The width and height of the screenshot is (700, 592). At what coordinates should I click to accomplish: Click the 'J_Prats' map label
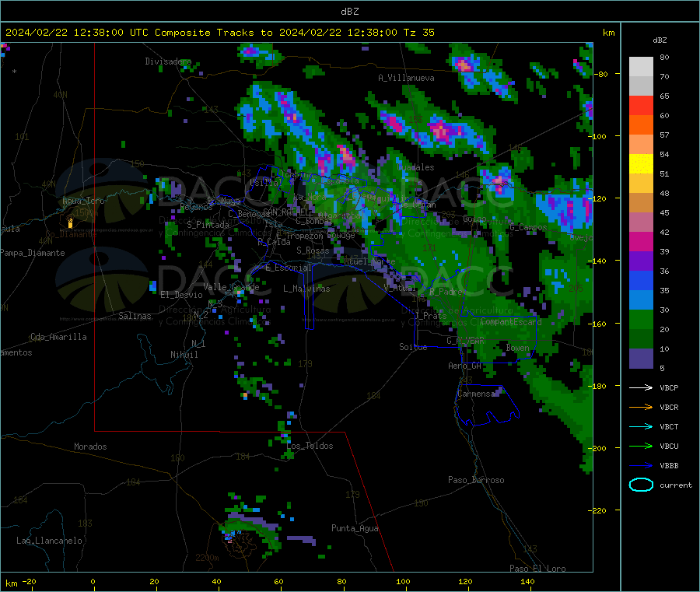pos(430,316)
